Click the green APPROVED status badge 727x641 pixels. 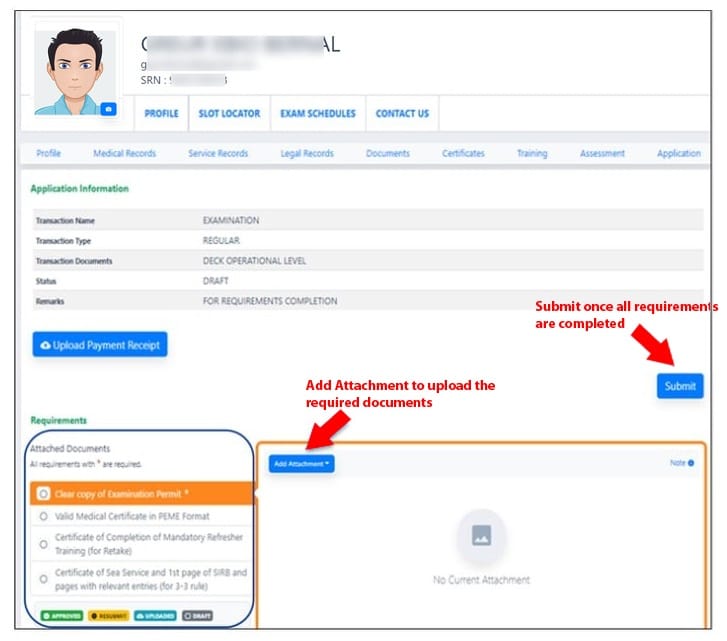point(62,616)
